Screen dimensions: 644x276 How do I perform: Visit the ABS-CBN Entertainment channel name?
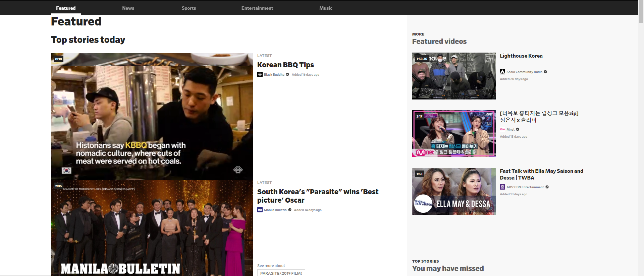tap(525, 187)
